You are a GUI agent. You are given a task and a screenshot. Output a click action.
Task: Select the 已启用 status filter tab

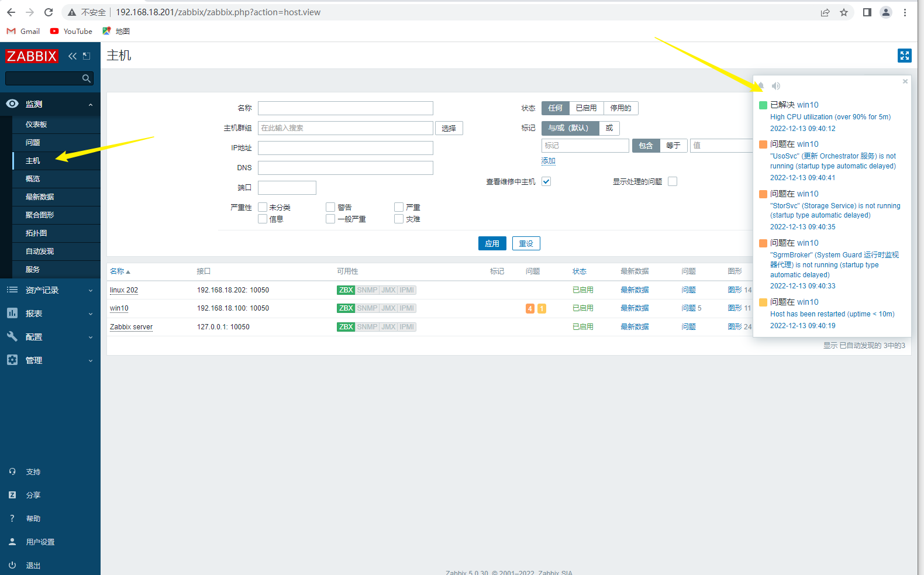tap(586, 108)
